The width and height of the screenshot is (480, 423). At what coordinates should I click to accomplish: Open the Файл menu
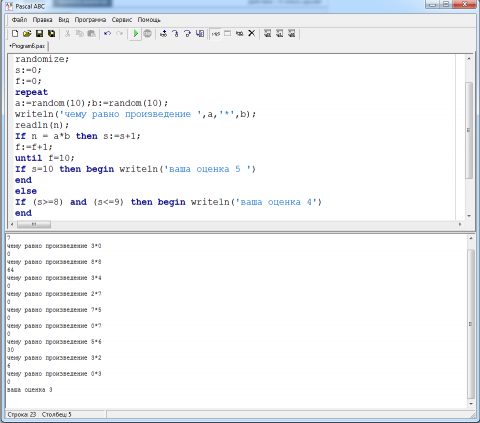(x=19, y=20)
